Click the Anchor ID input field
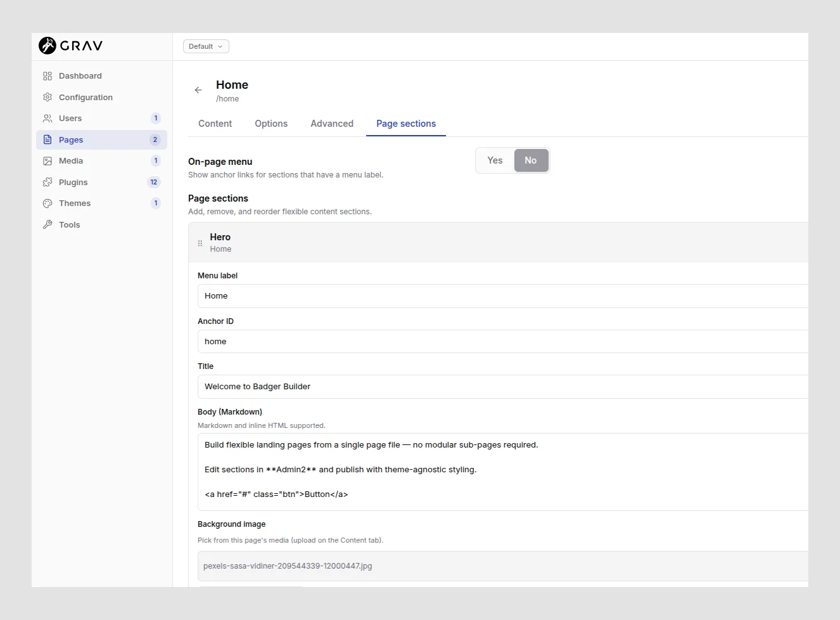This screenshot has height=620, width=840. click(503, 342)
